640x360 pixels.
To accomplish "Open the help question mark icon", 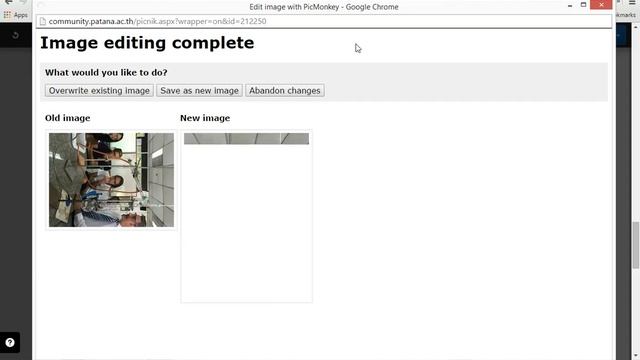I will pos(10,343).
